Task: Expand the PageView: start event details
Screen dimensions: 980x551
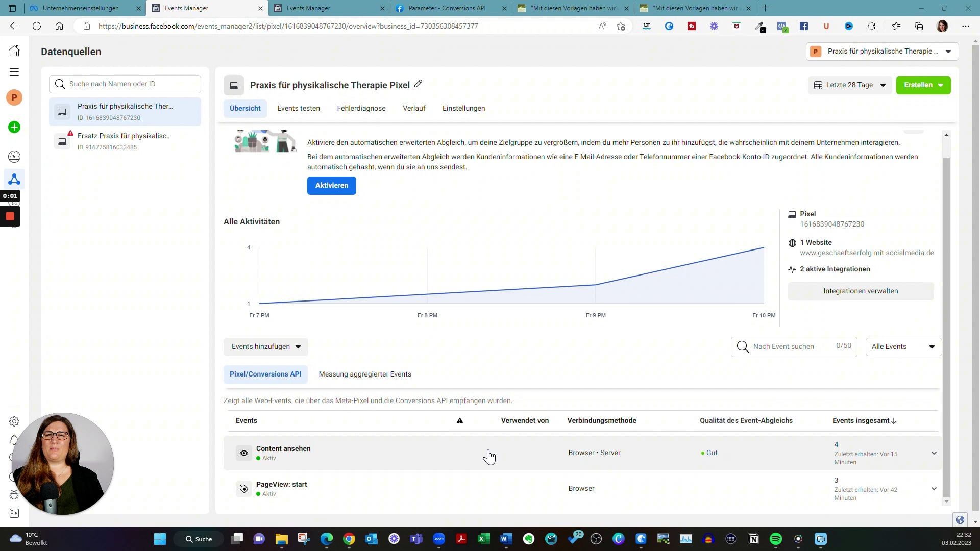Action: [x=934, y=488]
